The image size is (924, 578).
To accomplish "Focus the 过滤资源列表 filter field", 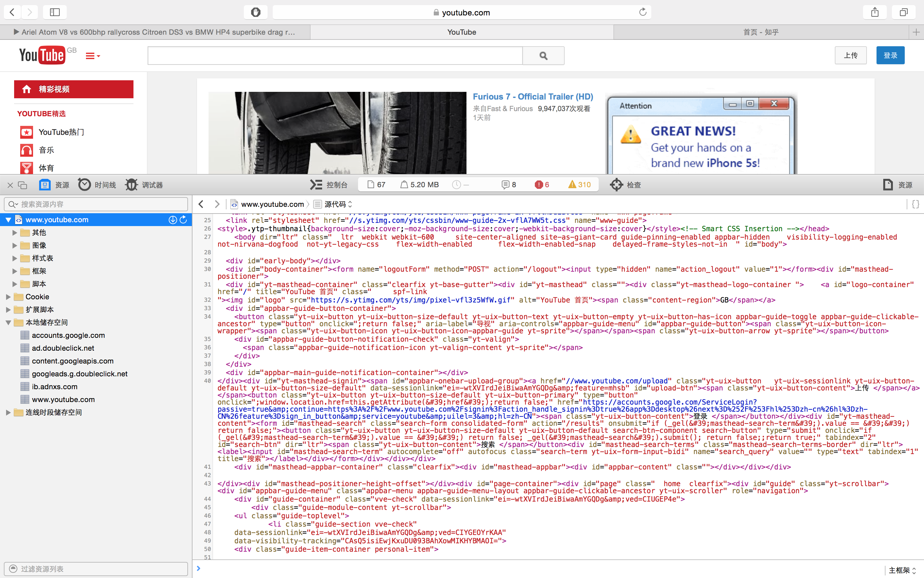I will pyautogui.click(x=96, y=569).
